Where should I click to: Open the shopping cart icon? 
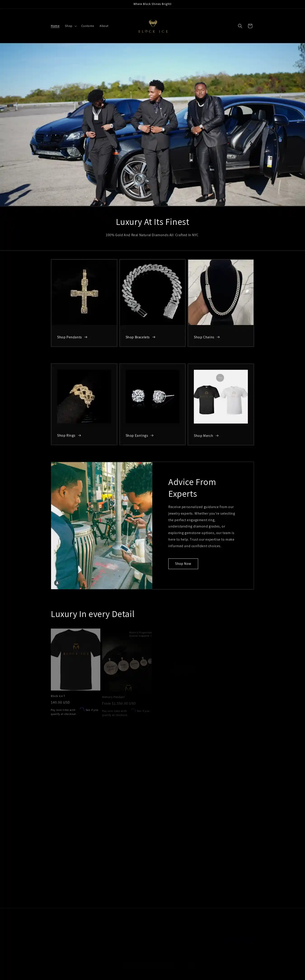coord(250,26)
